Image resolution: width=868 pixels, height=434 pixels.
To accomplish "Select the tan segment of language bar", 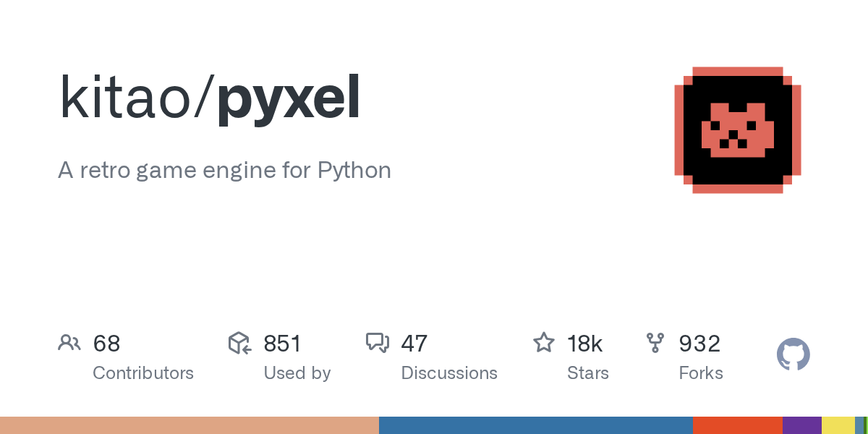I will click(x=190, y=425).
